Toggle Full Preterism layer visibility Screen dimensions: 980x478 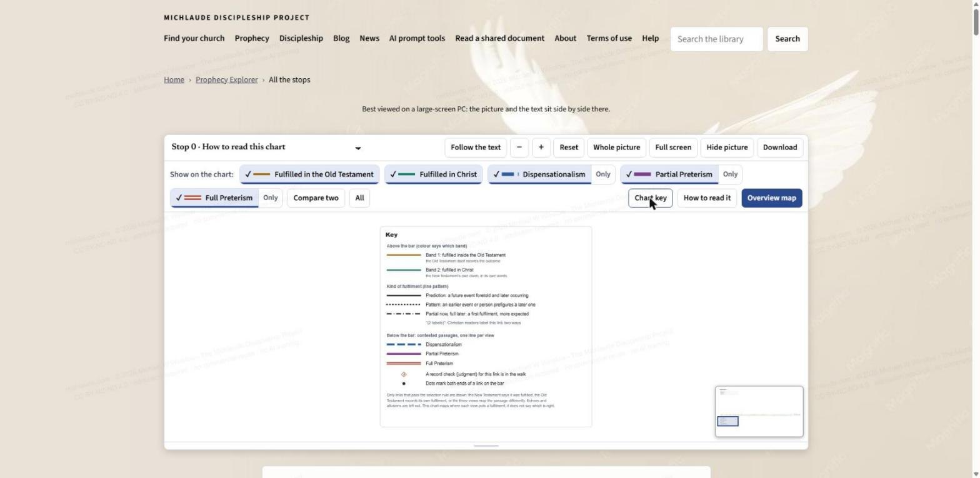214,198
